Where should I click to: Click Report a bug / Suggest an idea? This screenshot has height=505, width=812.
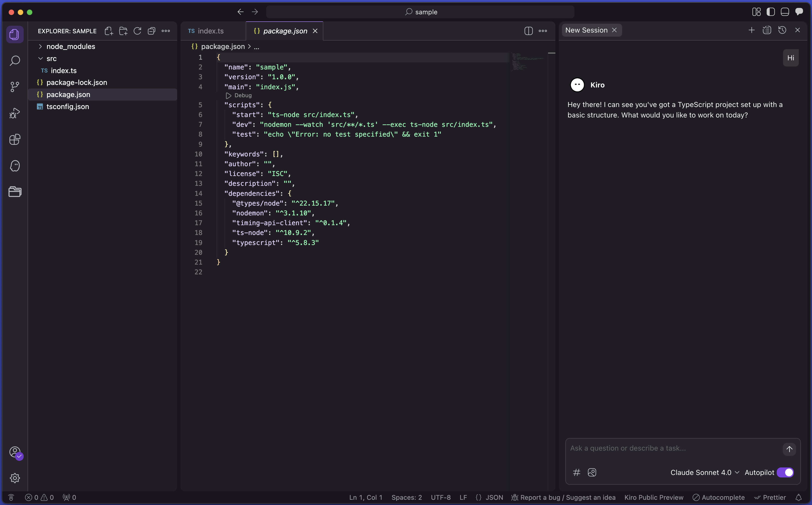coord(567,497)
